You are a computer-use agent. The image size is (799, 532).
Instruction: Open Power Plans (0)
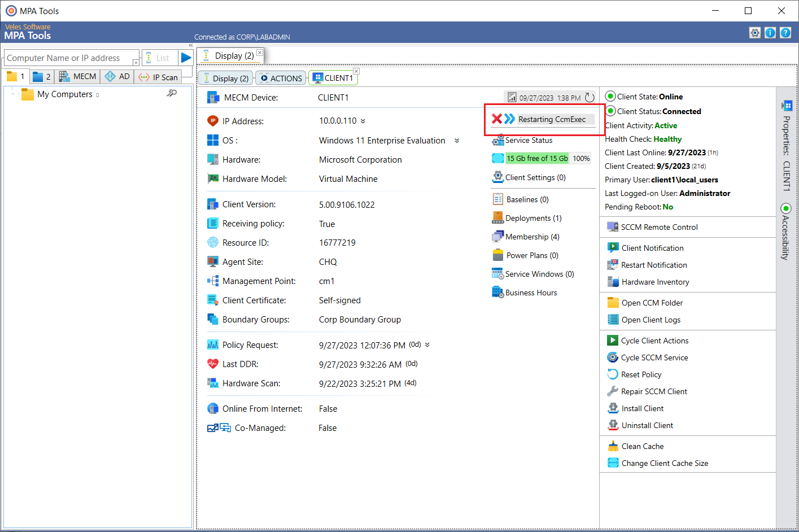coord(532,255)
